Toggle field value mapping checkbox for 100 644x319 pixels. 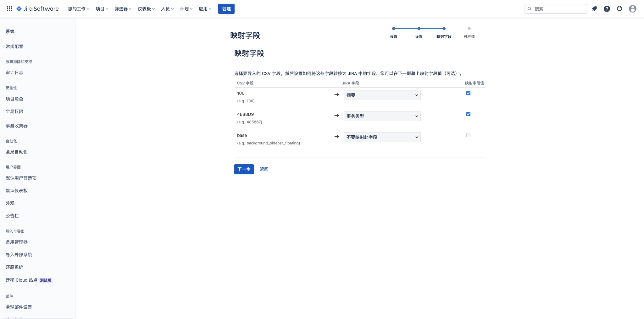point(468,93)
